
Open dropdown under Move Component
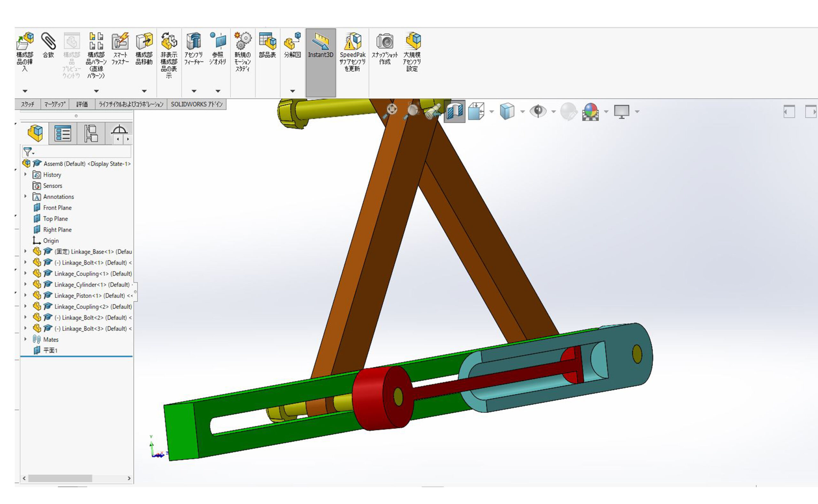pos(144,91)
